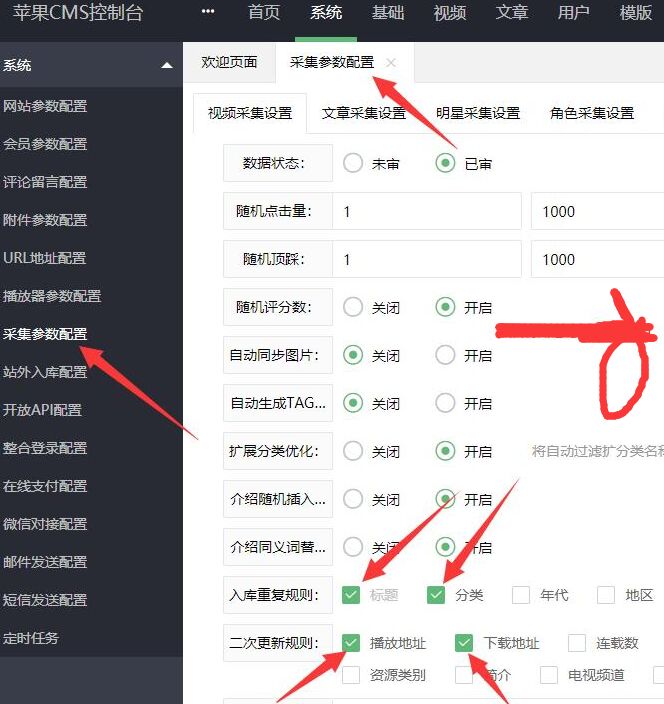This screenshot has height=704, width=664.
Task: Open 播放器参数配置 in sidebar
Action: pyautogui.click(x=52, y=296)
